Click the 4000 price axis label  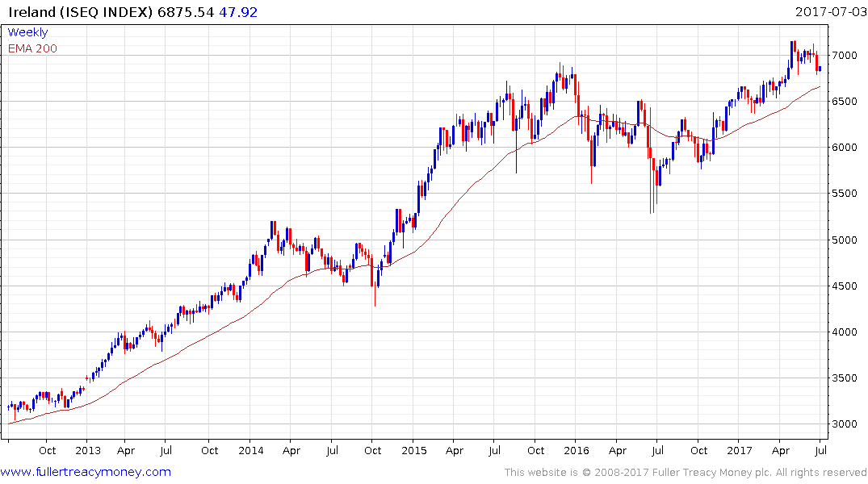[845, 332]
